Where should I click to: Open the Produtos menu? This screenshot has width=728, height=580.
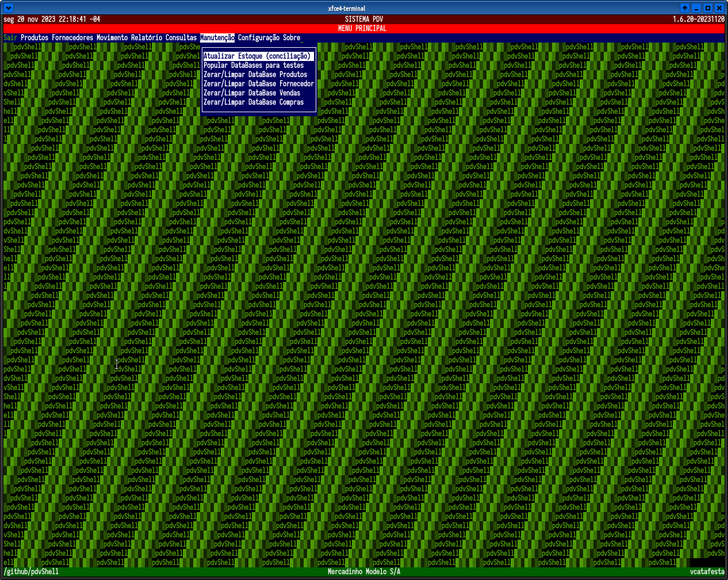click(x=35, y=37)
